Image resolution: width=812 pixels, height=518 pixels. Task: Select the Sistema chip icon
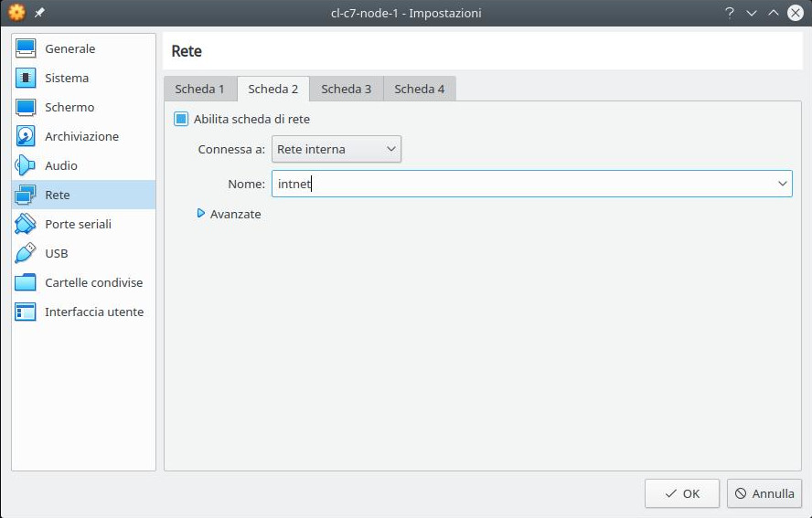click(x=26, y=78)
